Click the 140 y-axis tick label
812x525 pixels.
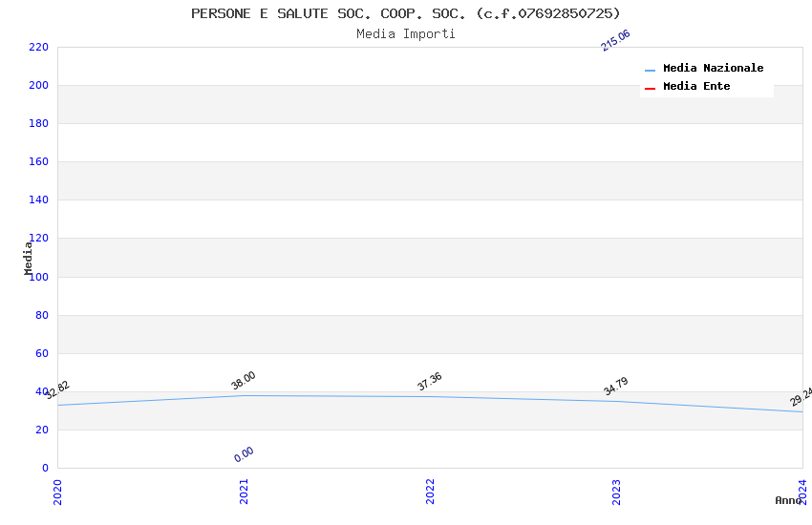coord(38,199)
